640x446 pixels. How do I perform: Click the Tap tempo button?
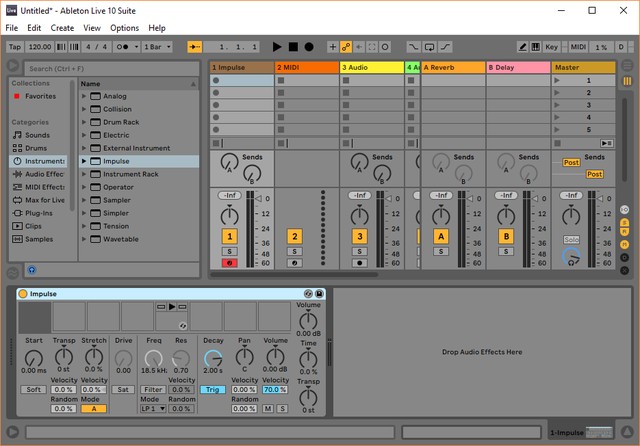(x=15, y=47)
